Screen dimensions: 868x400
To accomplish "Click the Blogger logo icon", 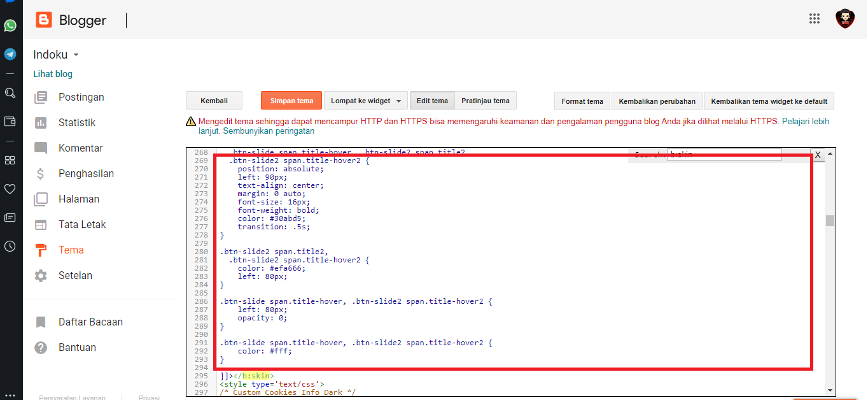I will click(44, 20).
